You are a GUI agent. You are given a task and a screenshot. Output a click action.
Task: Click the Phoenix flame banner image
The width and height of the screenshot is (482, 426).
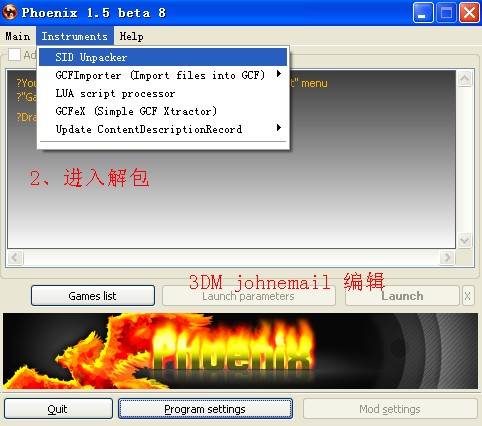(240, 351)
